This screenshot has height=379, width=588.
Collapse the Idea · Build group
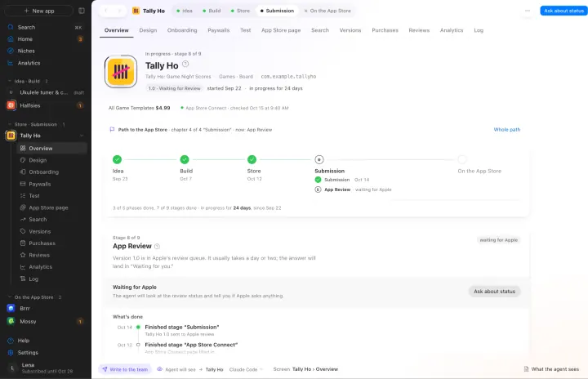(10, 81)
